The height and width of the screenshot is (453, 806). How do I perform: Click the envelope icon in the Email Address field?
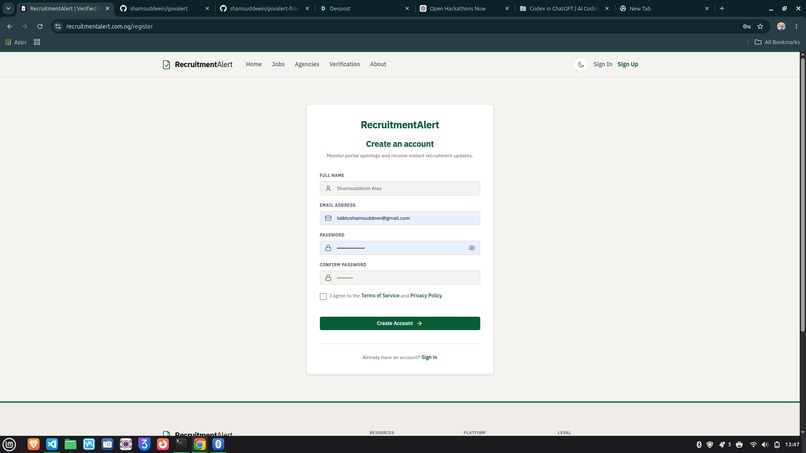[328, 218]
